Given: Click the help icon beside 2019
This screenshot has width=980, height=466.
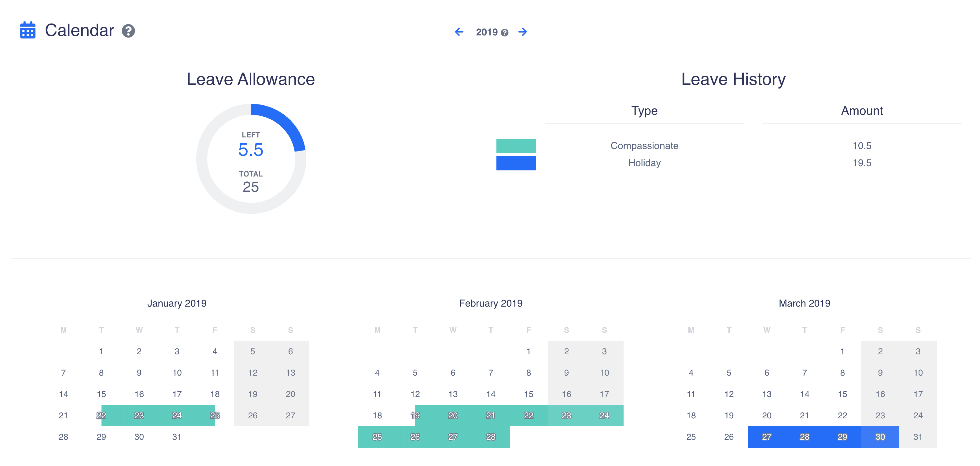Looking at the screenshot, I should (x=504, y=33).
